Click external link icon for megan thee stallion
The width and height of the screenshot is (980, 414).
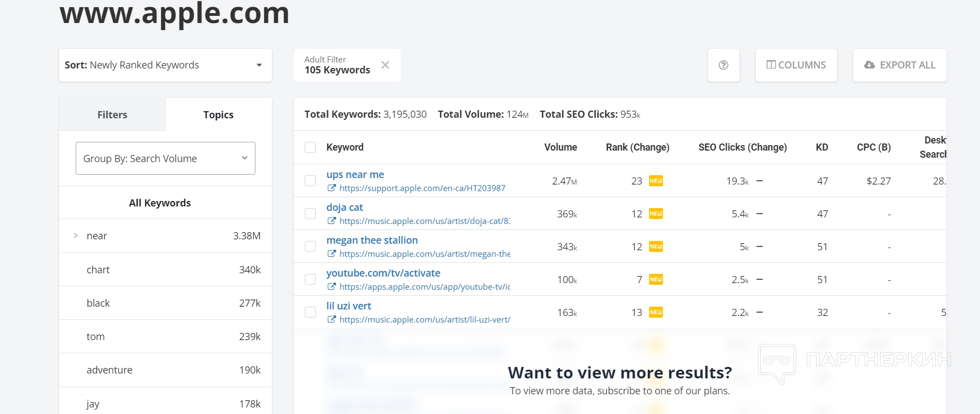tap(332, 254)
